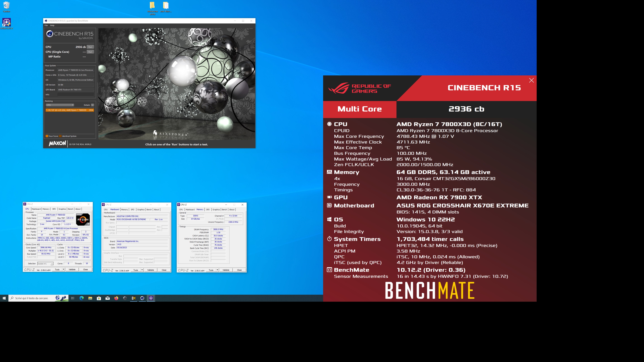
Task: Click Validate in Memory CPU-Z window
Action: coord(226,270)
